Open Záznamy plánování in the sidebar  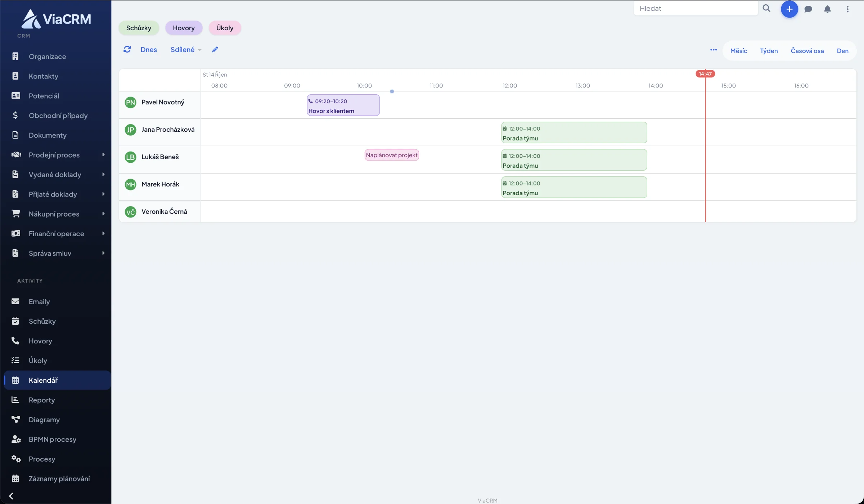point(58,478)
